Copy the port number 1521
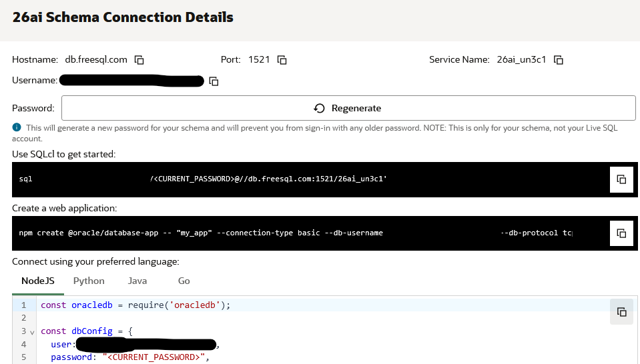 (282, 60)
